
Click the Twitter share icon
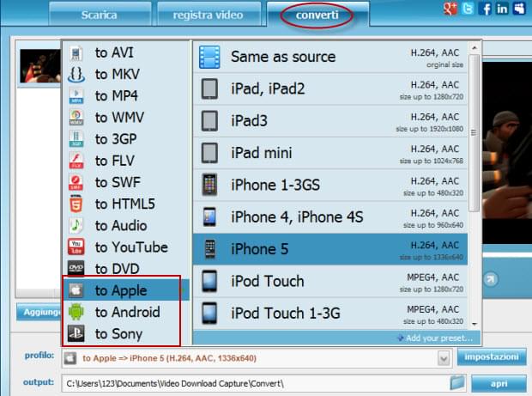[x=468, y=8]
